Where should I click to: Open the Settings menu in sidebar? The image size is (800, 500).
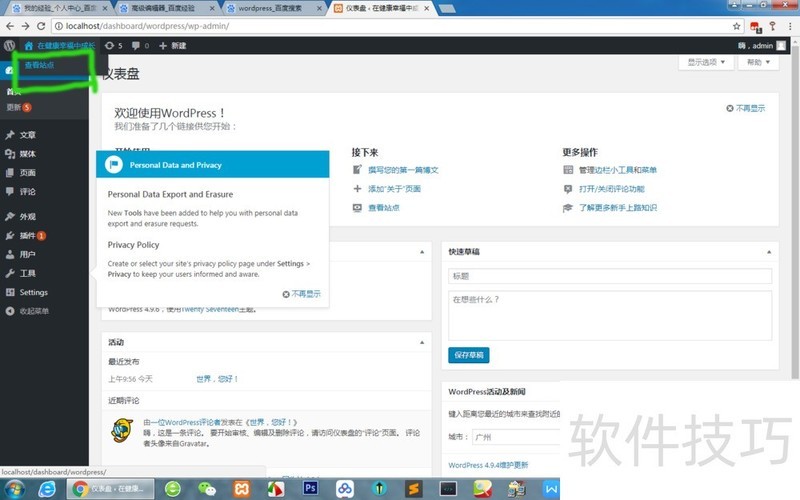point(33,292)
